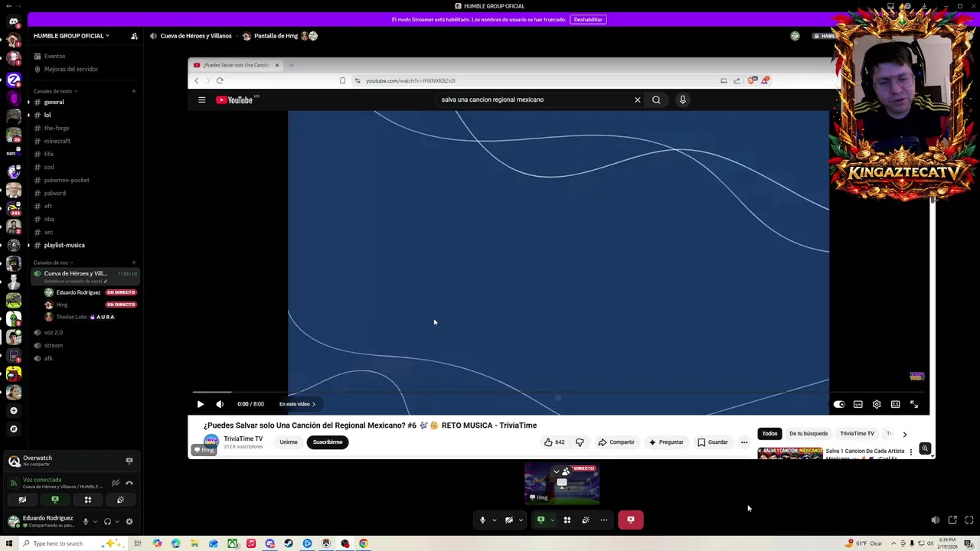
Task: Open YouTube player settings gear
Action: click(877, 404)
